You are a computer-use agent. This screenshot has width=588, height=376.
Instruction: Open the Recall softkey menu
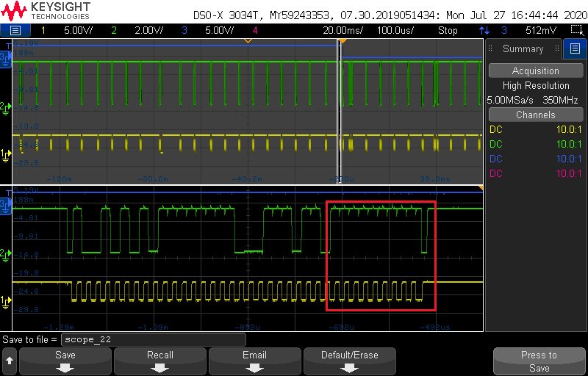[160, 361]
